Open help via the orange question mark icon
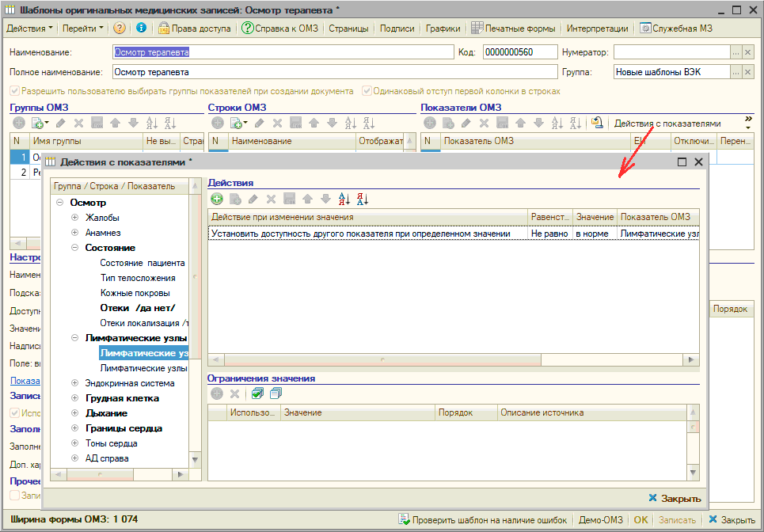Image resolution: width=764 pixels, height=532 pixels. 120,28
